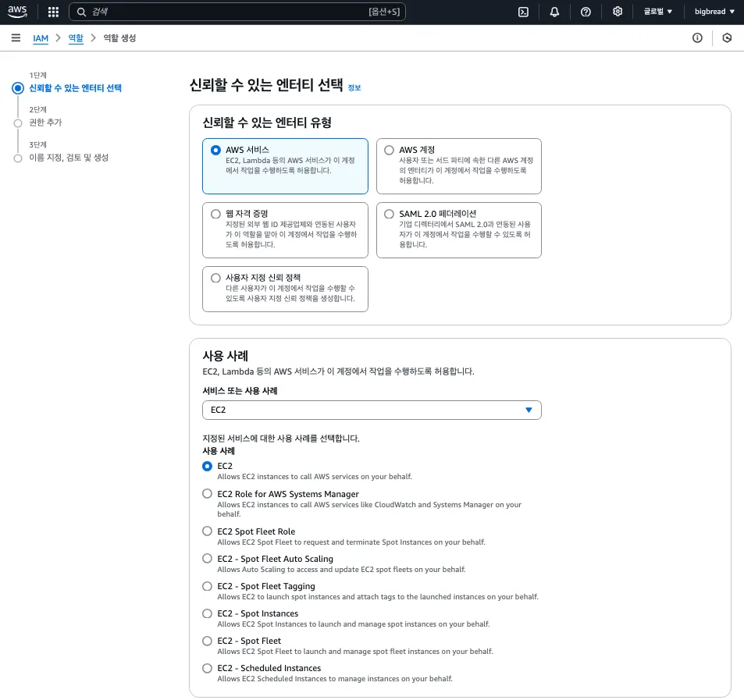Select EC2 - Spot Instances use case
Image resolution: width=744 pixels, height=700 pixels.
coord(208,613)
